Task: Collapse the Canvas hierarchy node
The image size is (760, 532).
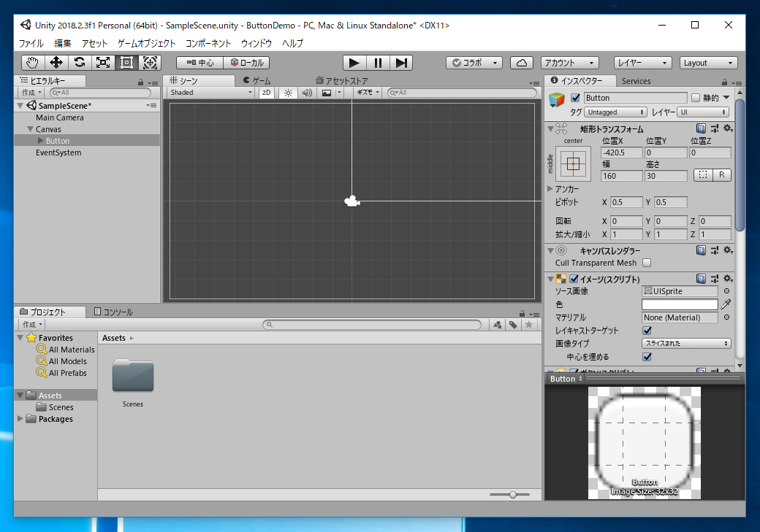Action: coord(30,129)
